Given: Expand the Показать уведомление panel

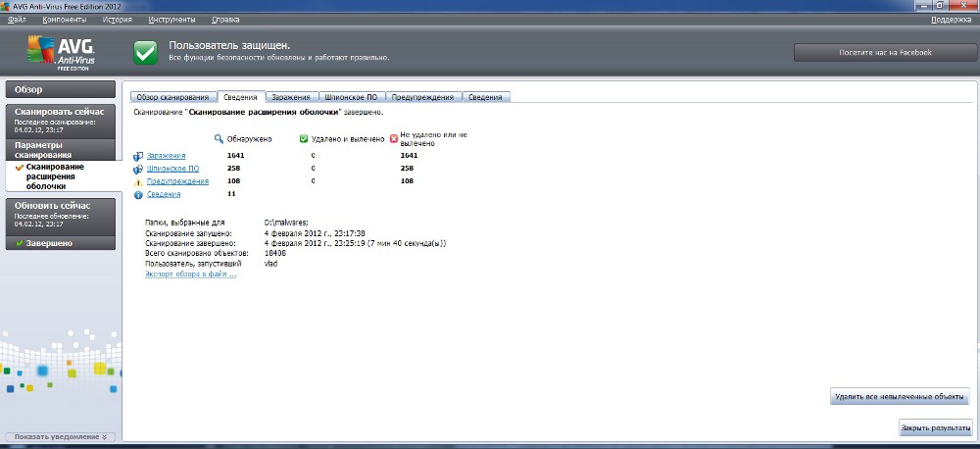Looking at the screenshot, I should pyautogui.click(x=61, y=436).
